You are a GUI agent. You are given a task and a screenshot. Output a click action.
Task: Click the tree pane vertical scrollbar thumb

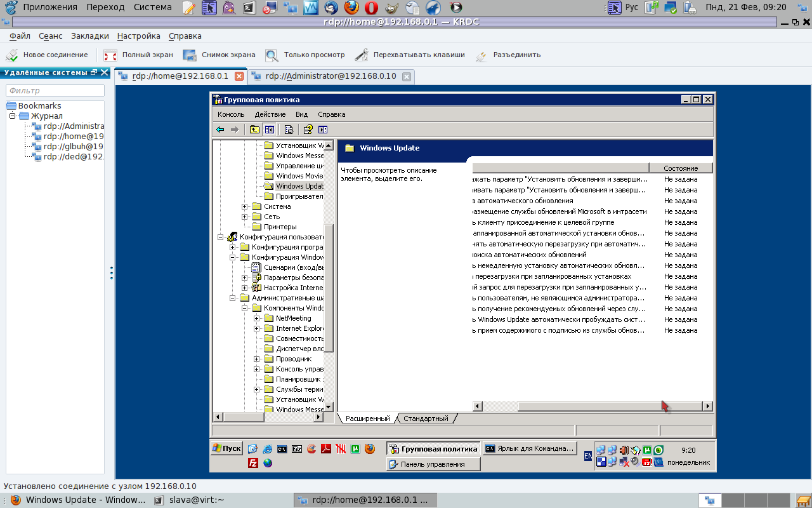point(329,288)
